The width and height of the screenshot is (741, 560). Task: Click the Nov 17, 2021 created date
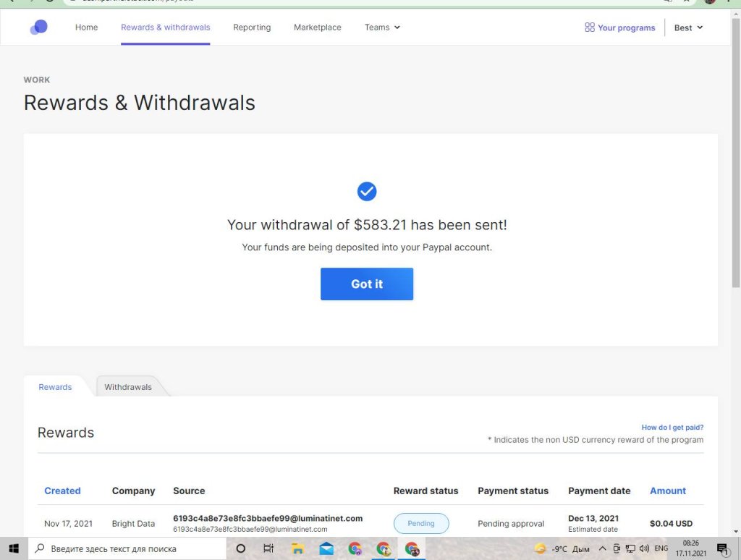click(x=68, y=524)
